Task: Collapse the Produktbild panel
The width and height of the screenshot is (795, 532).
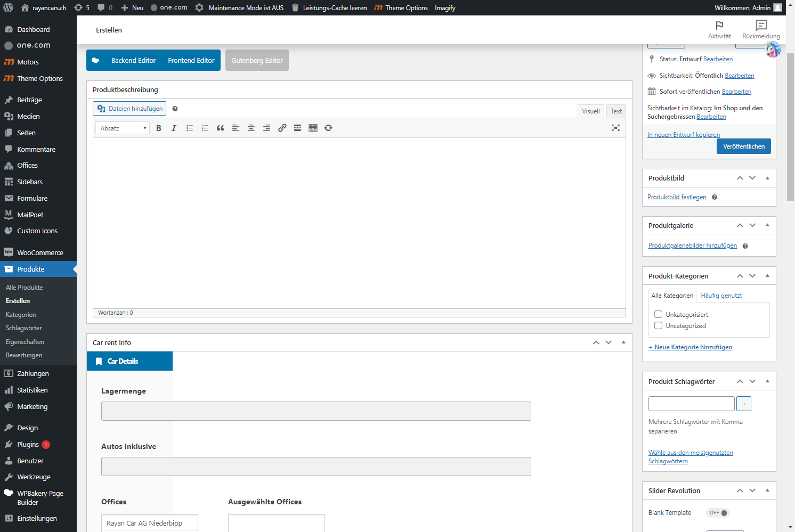Action: [767, 178]
